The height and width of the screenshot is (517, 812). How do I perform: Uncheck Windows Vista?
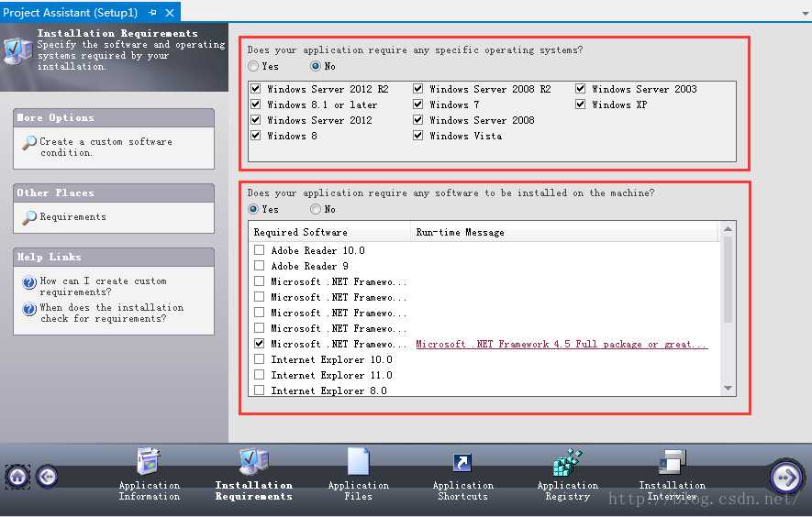click(417, 135)
